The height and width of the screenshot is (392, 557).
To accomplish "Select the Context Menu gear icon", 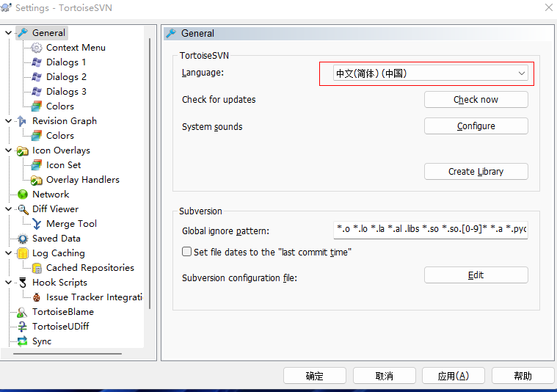I will 37,48.
